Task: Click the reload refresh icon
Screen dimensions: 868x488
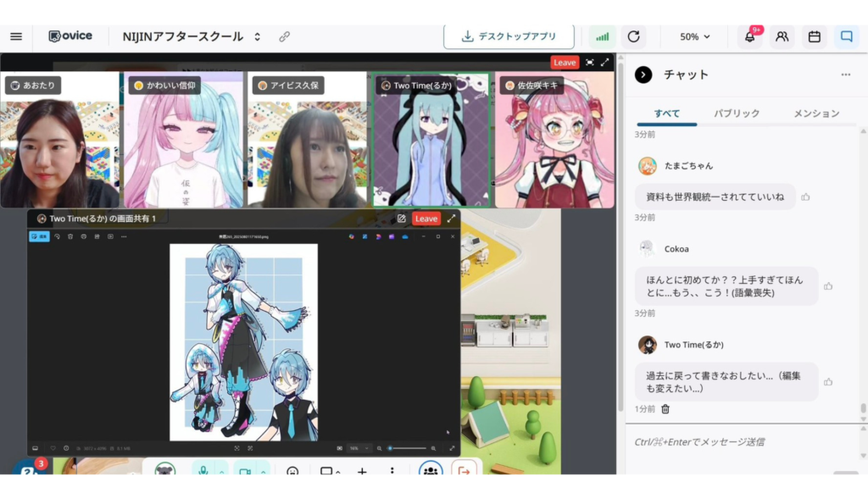Action: [x=632, y=36]
